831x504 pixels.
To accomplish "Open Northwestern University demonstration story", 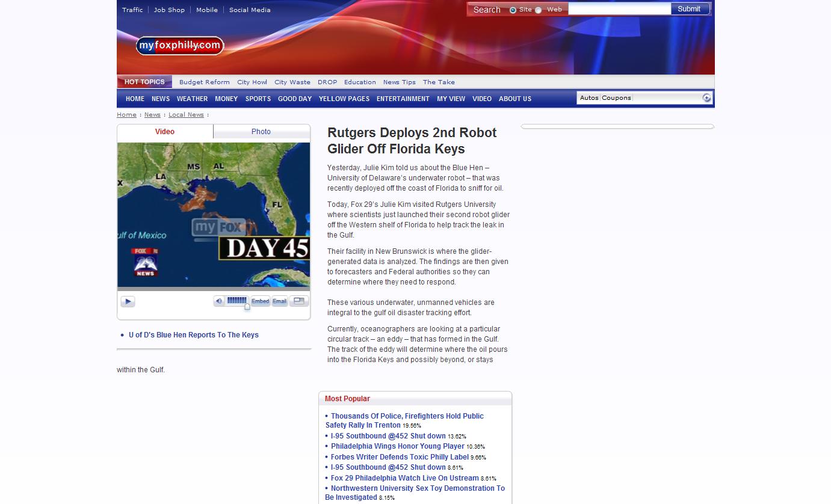I will point(415,493).
